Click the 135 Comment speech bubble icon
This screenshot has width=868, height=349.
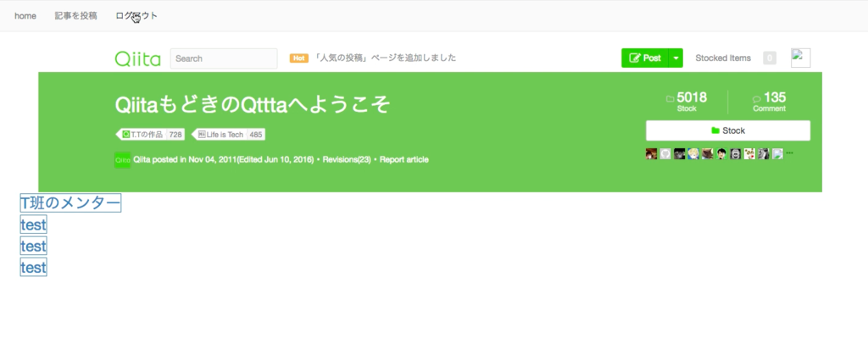point(757,99)
